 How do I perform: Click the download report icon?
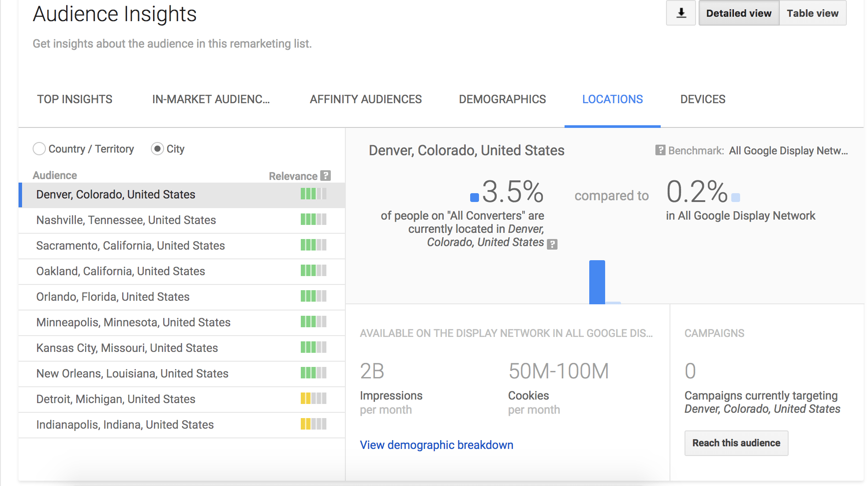[681, 13]
